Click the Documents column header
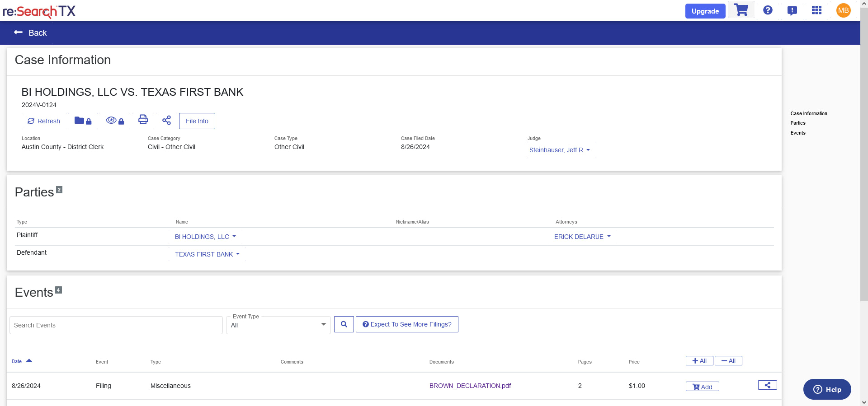 [x=442, y=362]
